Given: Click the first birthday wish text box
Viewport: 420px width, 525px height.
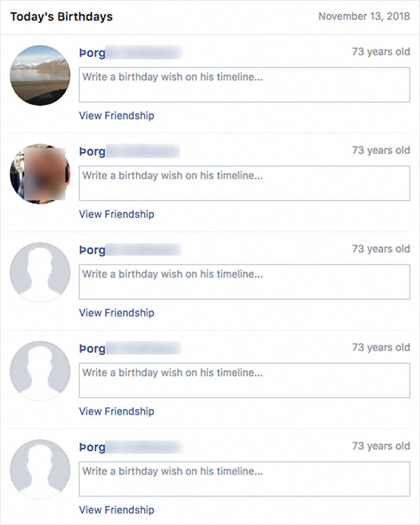Looking at the screenshot, I should coord(243,85).
